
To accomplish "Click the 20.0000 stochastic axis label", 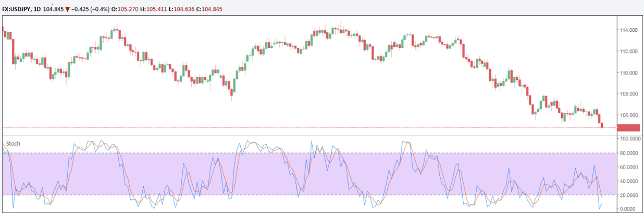I will [x=630, y=195].
